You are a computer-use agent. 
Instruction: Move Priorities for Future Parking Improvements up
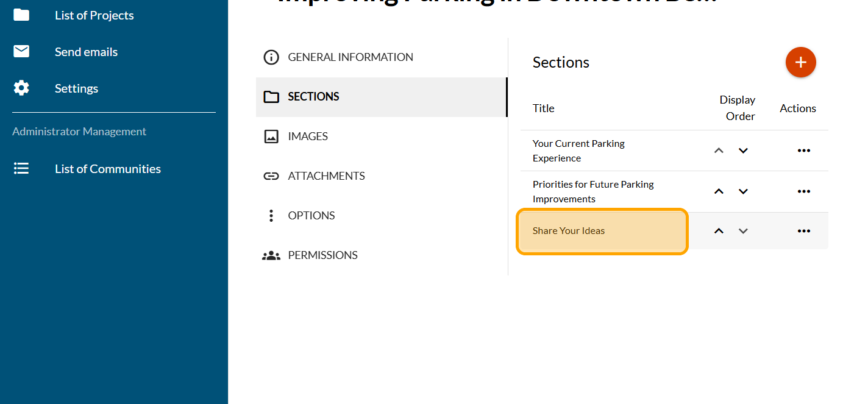(x=719, y=191)
